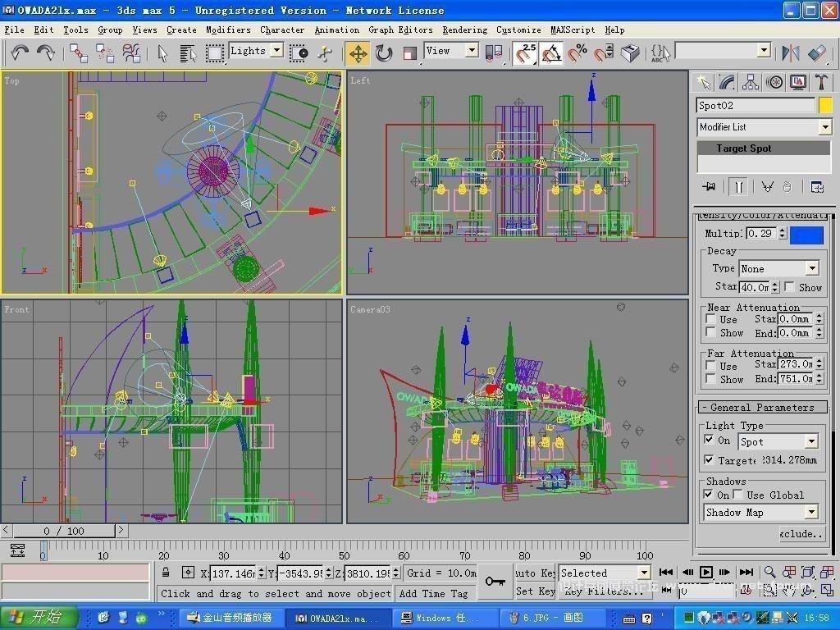The height and width of the screenshot is (630, 840).
Task: Click the Align tool icon
Action: coord(817,53)
